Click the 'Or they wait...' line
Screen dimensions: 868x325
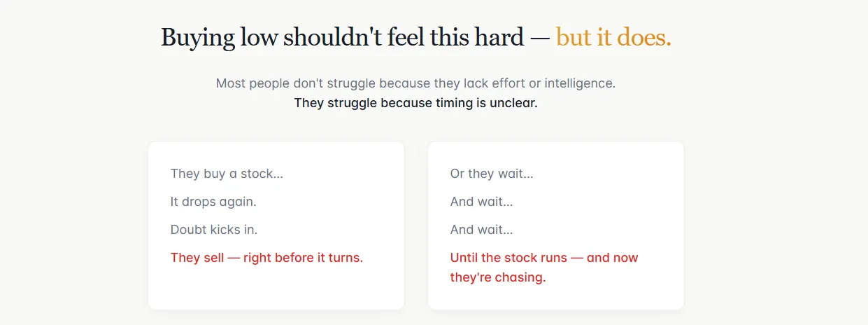pyautogui.click(x=492, y=174)
